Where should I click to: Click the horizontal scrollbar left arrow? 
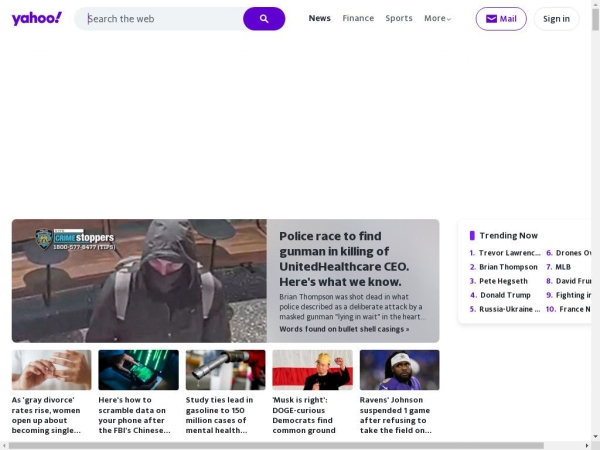(x=3, y=446)
